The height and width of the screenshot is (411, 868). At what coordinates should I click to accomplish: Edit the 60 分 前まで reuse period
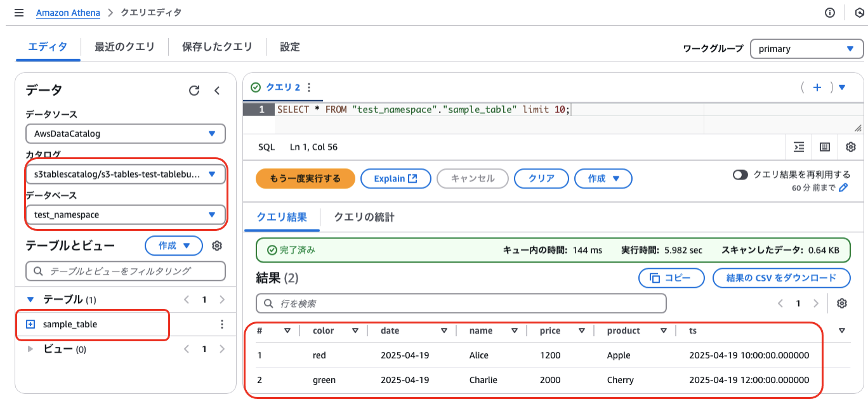[843, 188]
